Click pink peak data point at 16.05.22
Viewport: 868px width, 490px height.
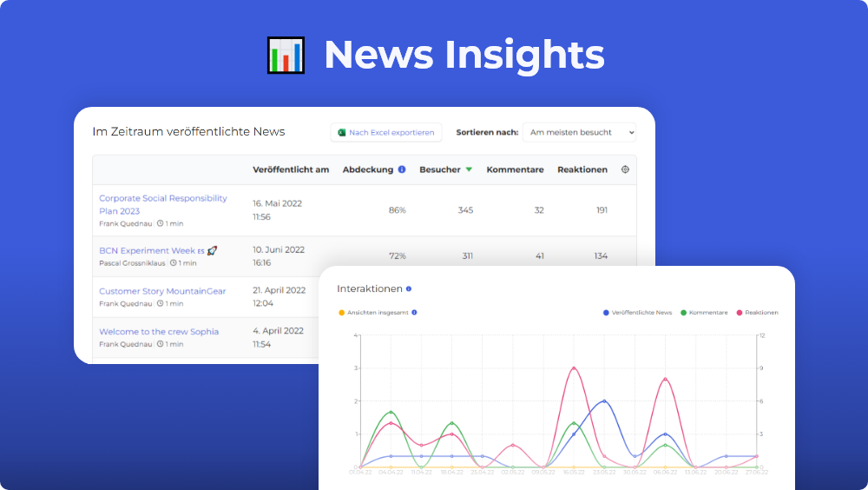574,368
